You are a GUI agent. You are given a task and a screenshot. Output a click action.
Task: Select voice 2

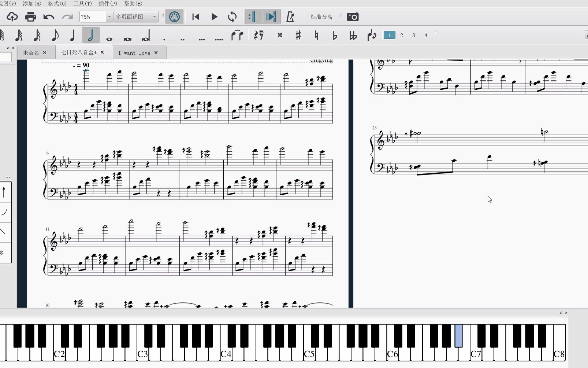[x=402, y=35]
